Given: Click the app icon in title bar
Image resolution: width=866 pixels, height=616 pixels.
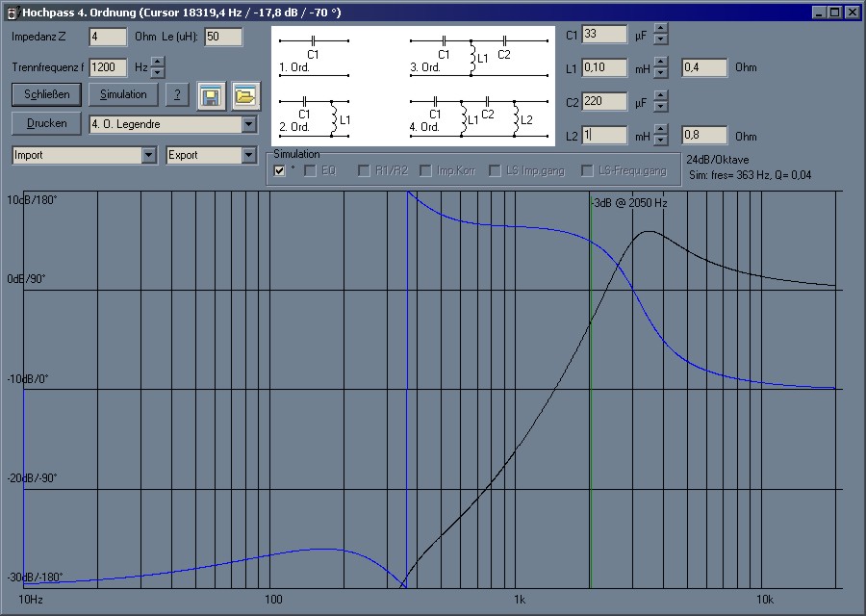Looking at the screenshot, I should [x=12, y=13].
